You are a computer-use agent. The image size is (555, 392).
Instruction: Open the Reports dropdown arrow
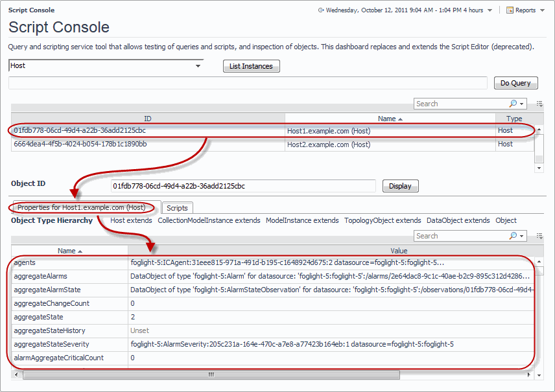point(542,10)
